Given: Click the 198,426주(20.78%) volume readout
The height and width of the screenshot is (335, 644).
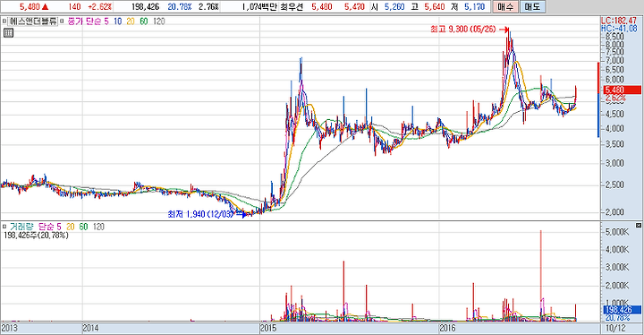Looking at the screenshot, I should 36,236.
